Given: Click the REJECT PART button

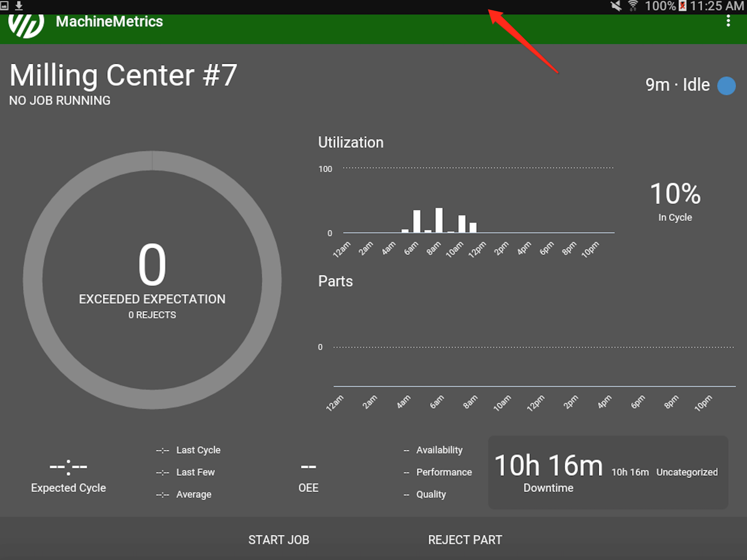Looking at the screenshot, I should tap(465, 540).
